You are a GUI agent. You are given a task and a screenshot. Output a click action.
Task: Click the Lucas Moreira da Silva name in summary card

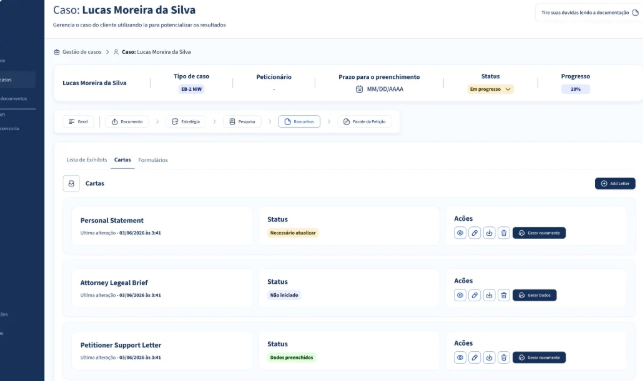click(x=94, y=83)
